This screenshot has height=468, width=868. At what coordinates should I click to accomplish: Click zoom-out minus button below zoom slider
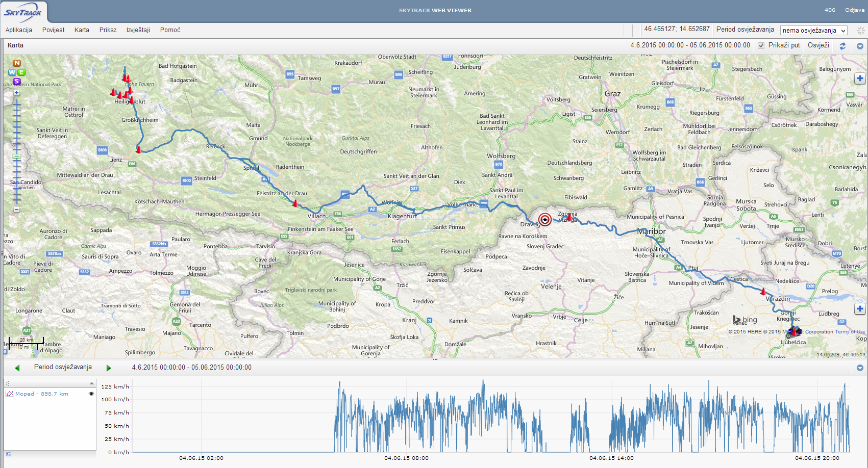point(17,210)
